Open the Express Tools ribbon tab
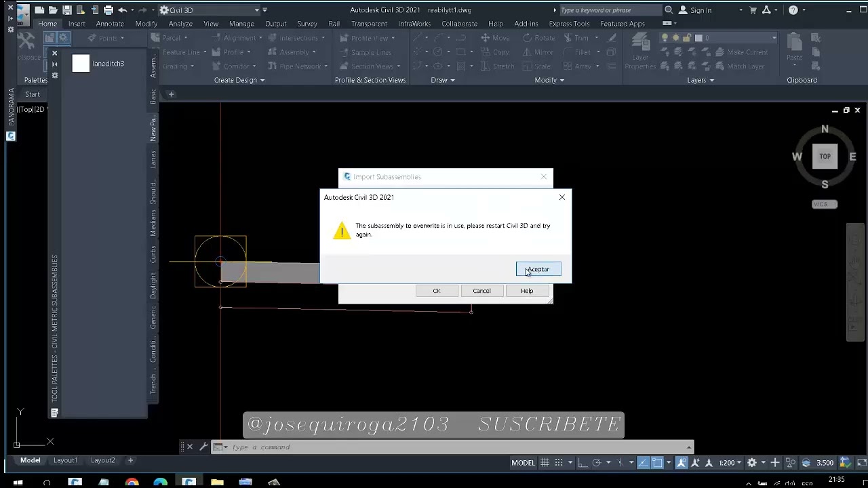Viewport: 868px width, 488px height. (569, 24)
